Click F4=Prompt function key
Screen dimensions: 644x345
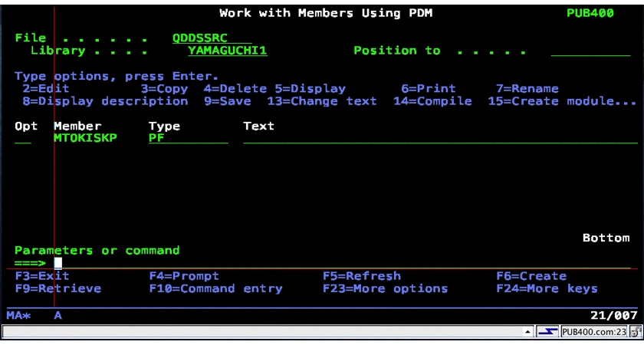coord(184,276)
